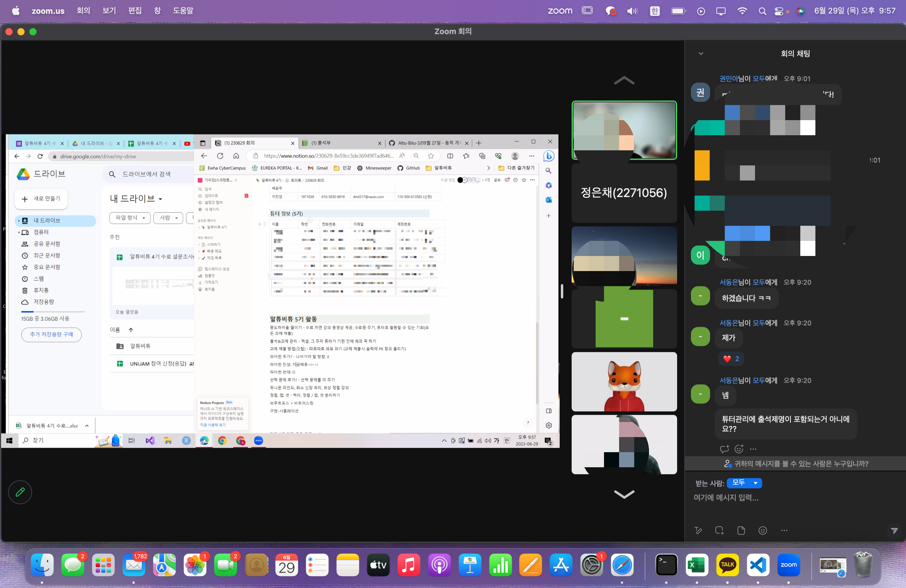Click the send message arrow button
This screenshot has width=906, height=588.
[894, 530]
